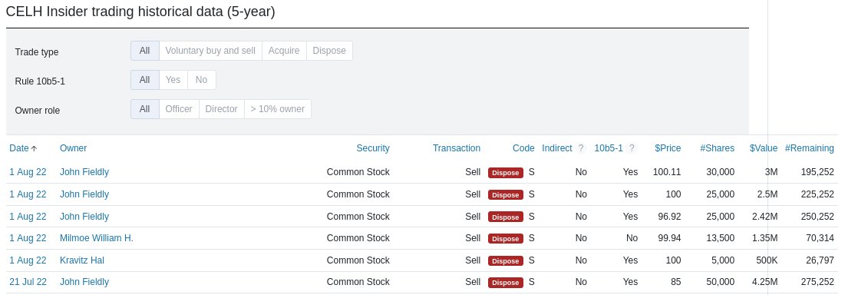868x295 pixels.
Task: Open John Fieldly link in 96.92 price row
Action: (x=84, y=217)
